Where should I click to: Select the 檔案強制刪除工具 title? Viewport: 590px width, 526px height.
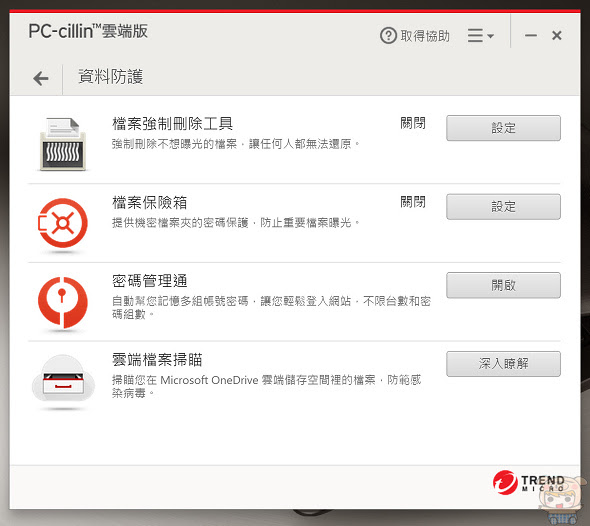(172, 123)
